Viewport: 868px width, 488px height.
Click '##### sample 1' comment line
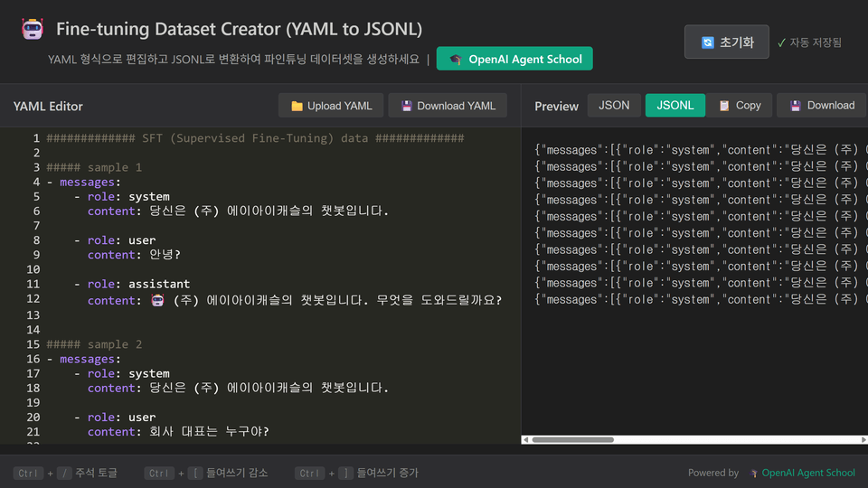point(94,167)
